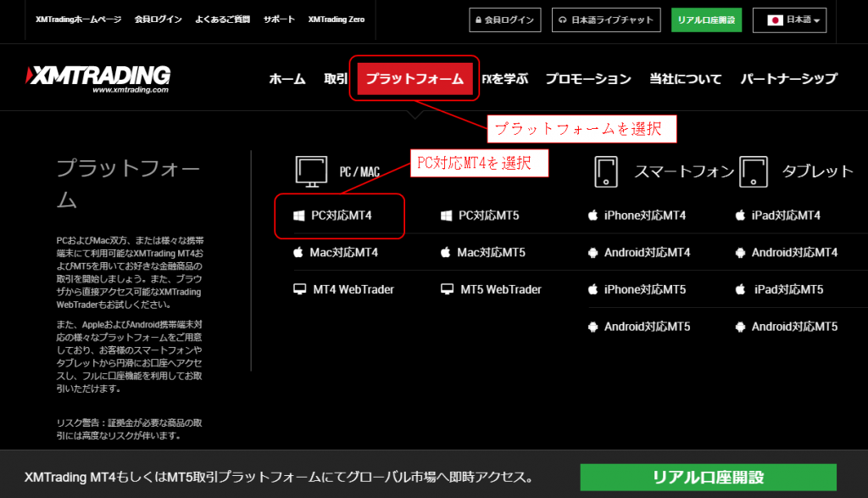
Task: Open the 当社について menu
Action: (685, 79)
